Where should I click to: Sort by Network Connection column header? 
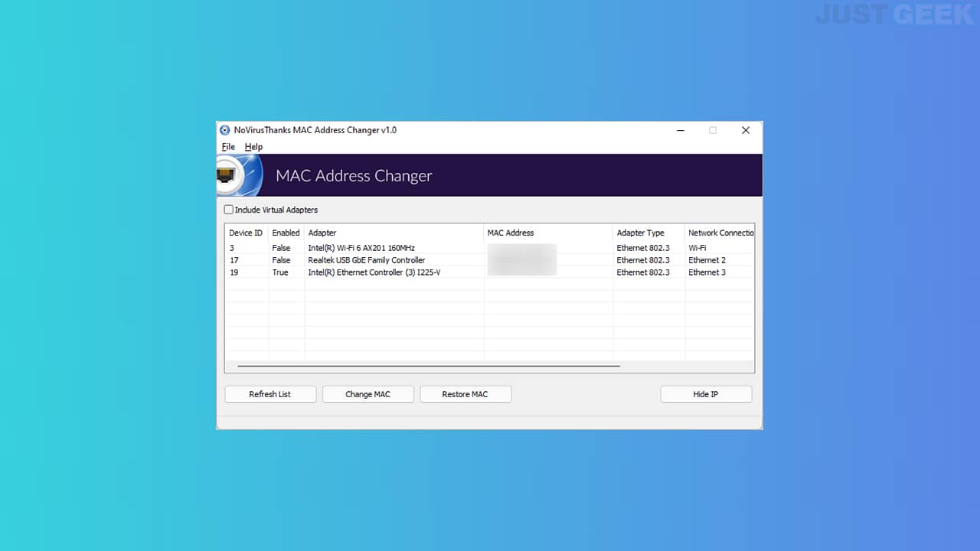coord(720,233)
